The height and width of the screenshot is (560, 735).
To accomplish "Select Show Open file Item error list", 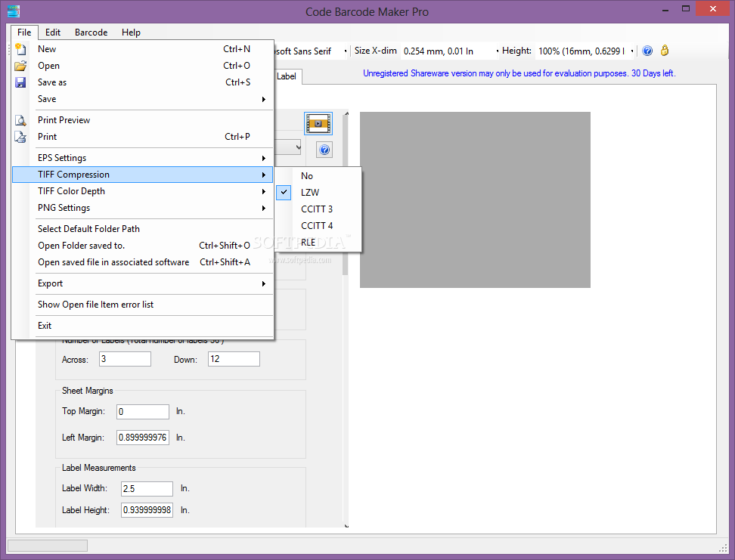I will (142, 305).
